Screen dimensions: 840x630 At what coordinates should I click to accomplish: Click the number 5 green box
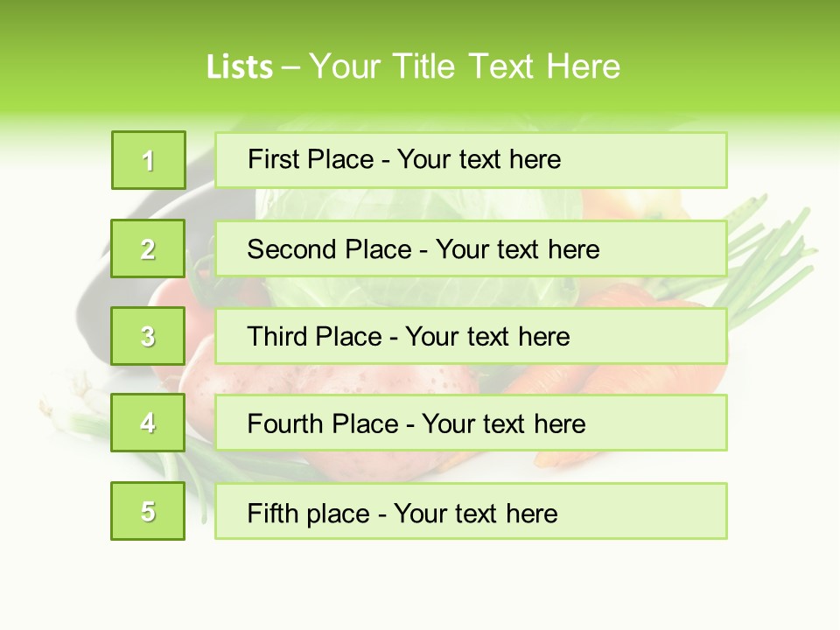coord(148,510)
